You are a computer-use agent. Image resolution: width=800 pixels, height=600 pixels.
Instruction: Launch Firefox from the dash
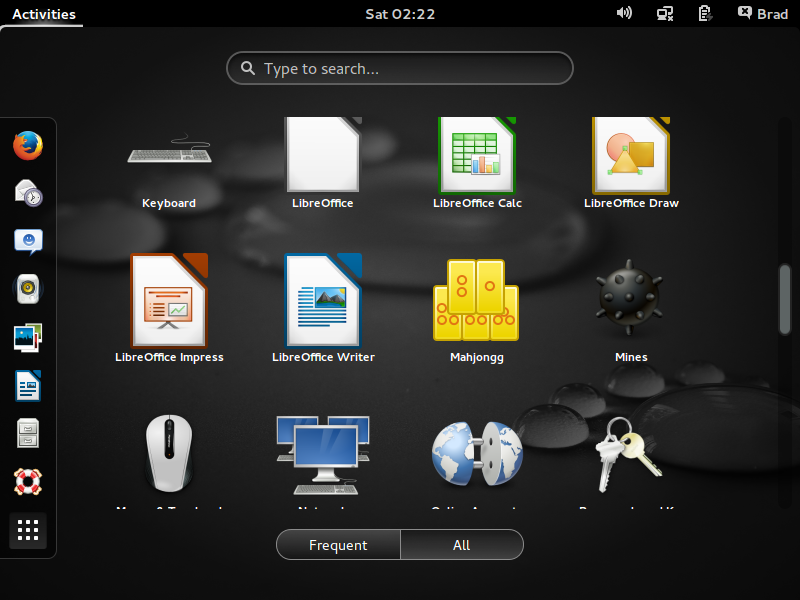[x=28, y=145]
